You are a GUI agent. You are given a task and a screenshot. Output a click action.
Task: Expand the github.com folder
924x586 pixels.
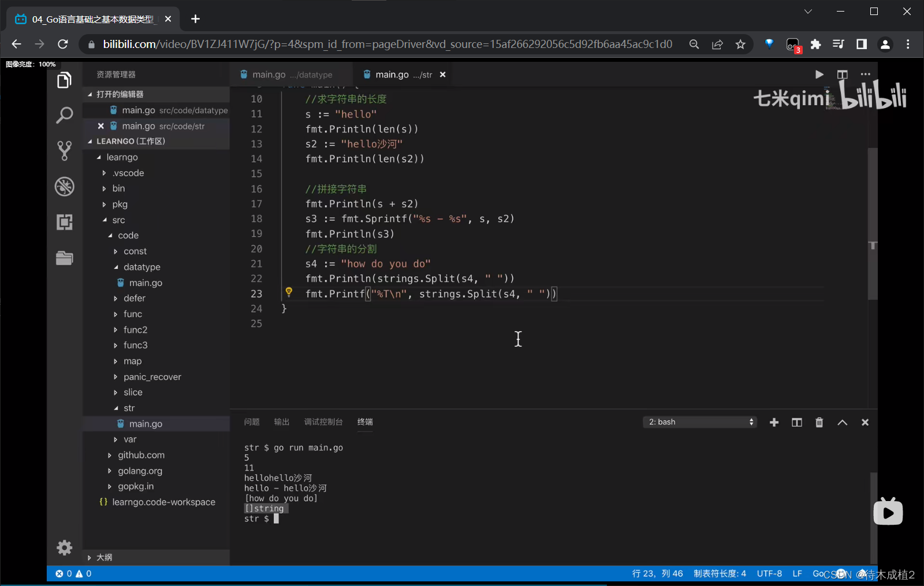pos(110,455)
